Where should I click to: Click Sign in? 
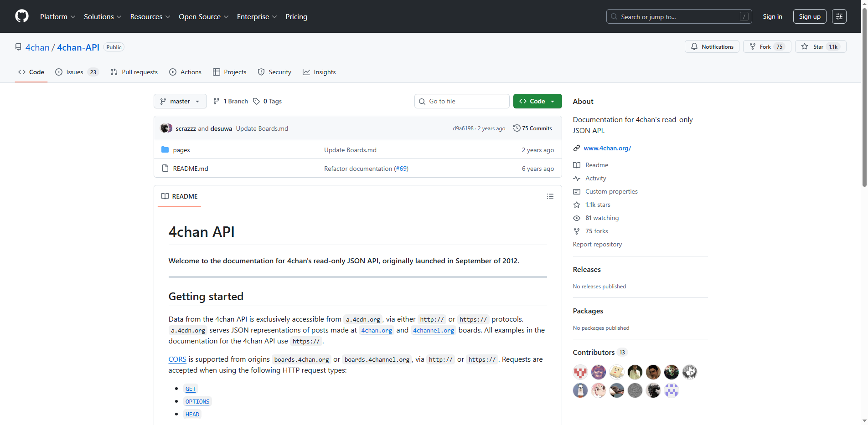pyautogui.click(x=772, y=16)
